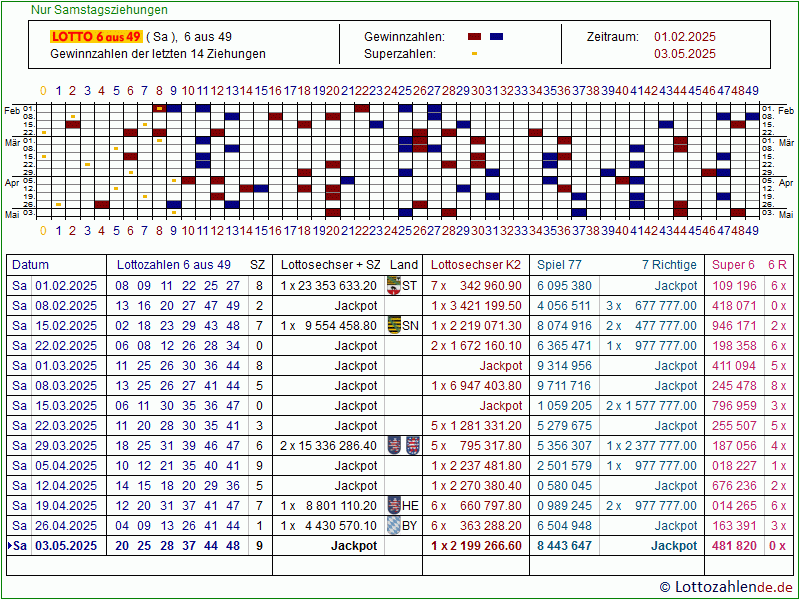Viewport: 800px width, 600px height.
Task: Click the HE state coat of arms icon
Action: point(394,506)
